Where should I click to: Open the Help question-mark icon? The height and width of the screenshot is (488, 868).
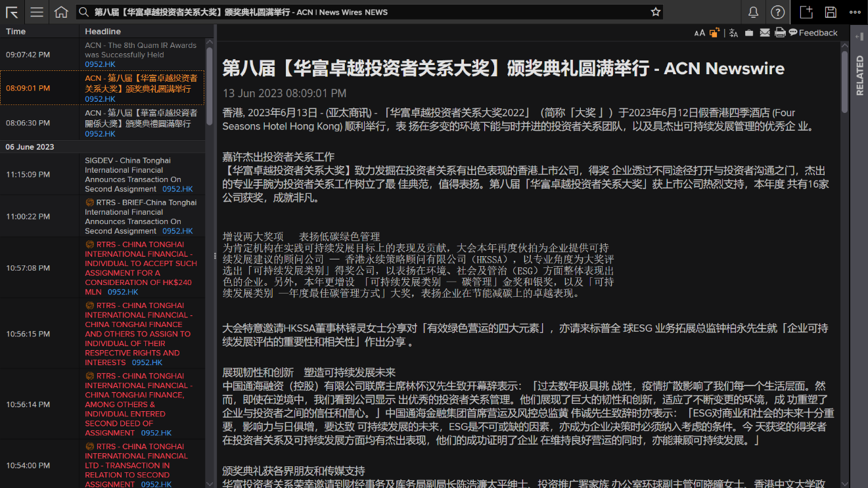click(778, 12)
